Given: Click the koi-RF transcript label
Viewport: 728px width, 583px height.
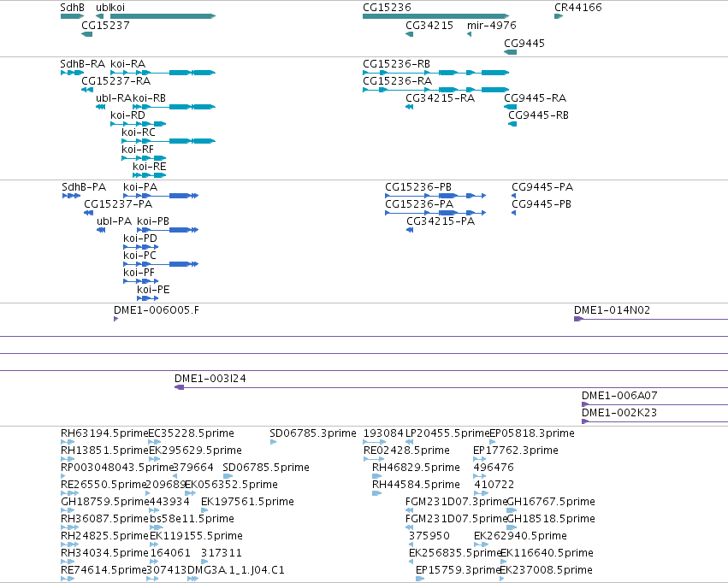Looking at the screenshot, I should click(138, 150).
